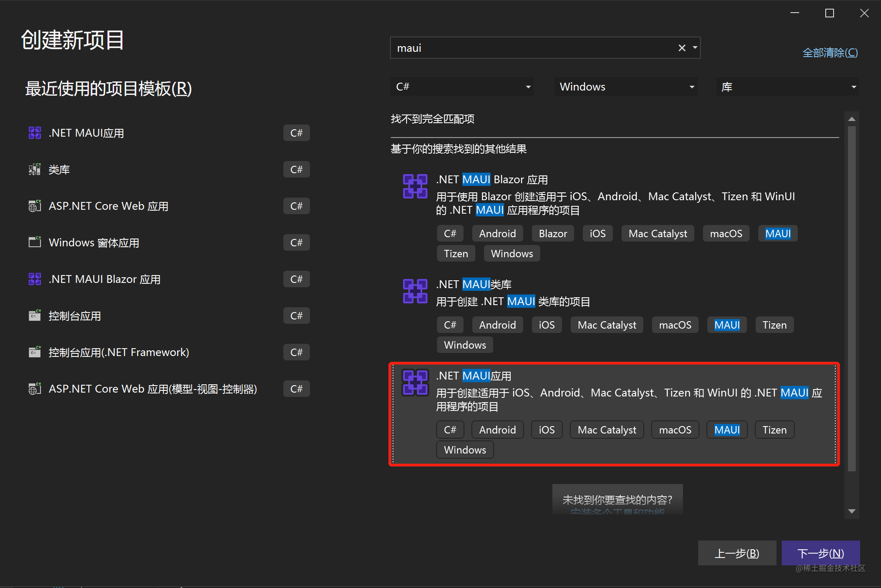The height and width of the screenshot is (588, 881).
Task: Click the .NET MAUI类库 result icon
Action: 415,291
